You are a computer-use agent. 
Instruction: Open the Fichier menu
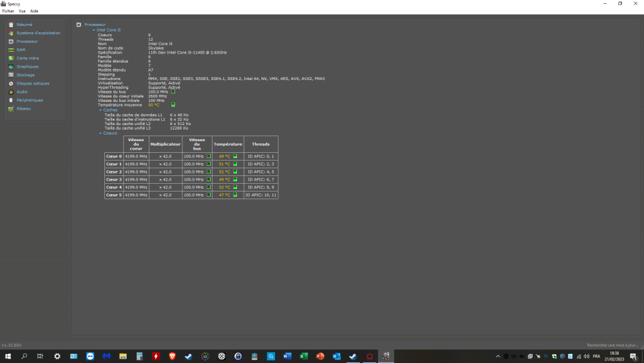[x=8, y=11]
